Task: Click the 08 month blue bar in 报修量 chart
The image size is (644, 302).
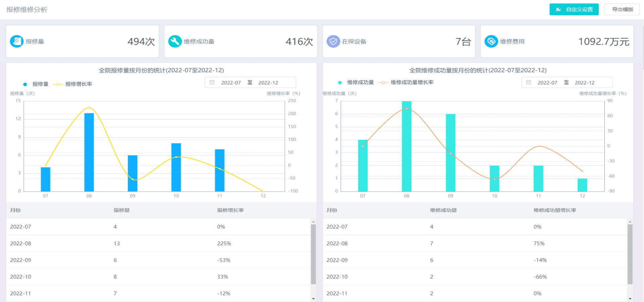Action: click(89, 152)
